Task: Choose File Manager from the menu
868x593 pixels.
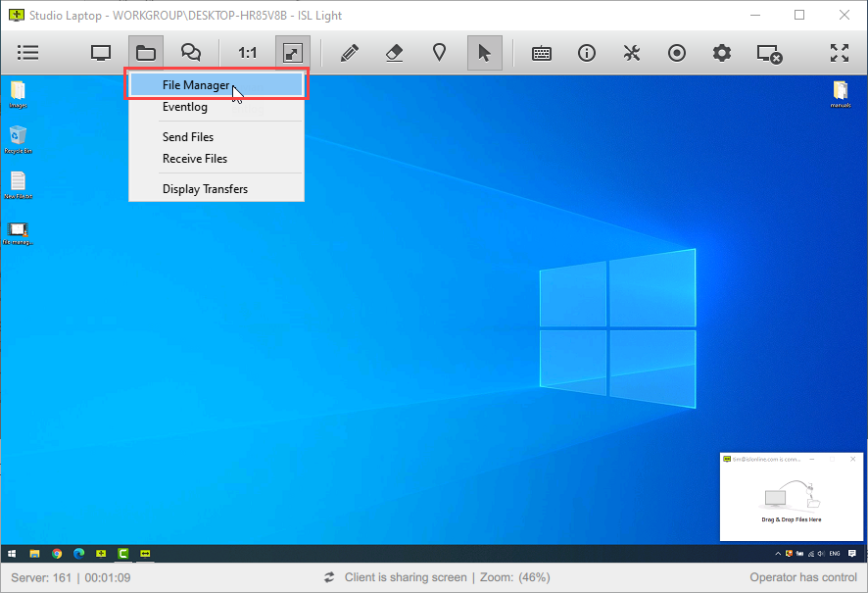Action: (217, 84)
